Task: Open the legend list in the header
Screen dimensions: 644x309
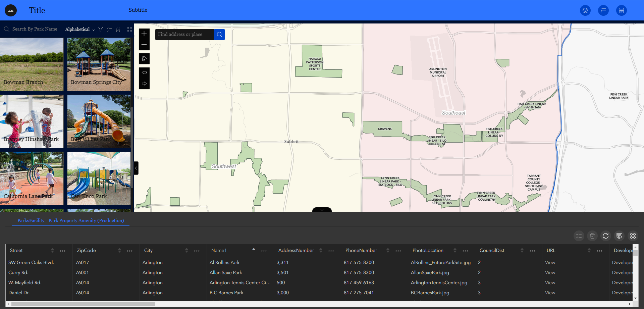Action: pyautogui.click(x=603, y=10)
